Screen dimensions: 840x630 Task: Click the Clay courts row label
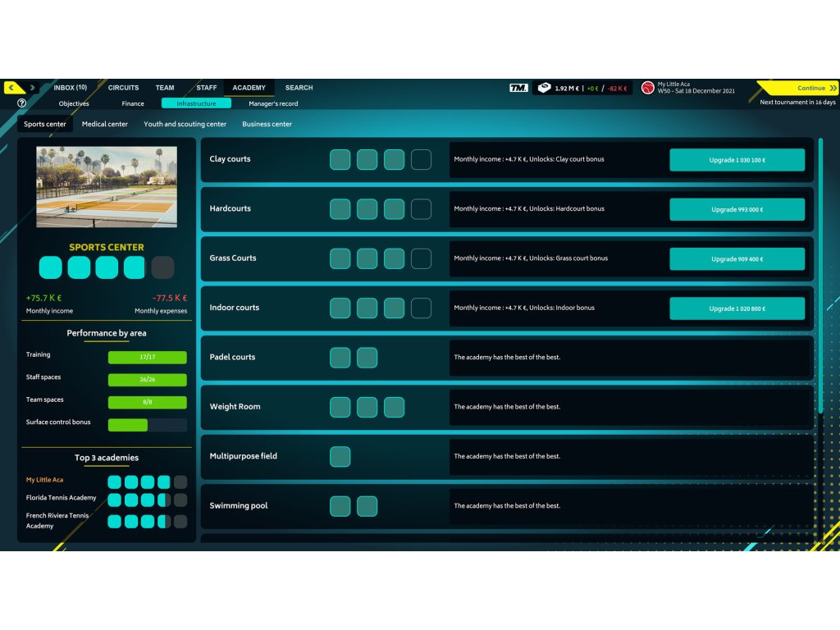pyautogui.click(x=230, y=159)
